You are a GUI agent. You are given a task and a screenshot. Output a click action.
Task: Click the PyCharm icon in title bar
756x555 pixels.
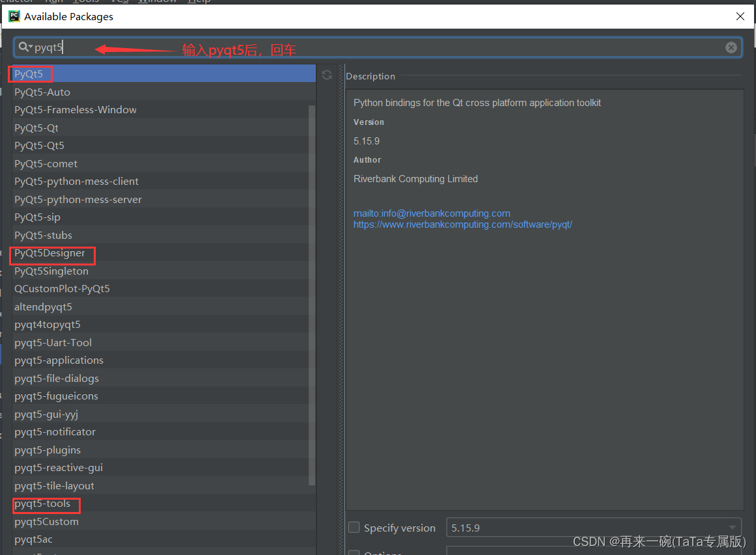pos(14,16)
